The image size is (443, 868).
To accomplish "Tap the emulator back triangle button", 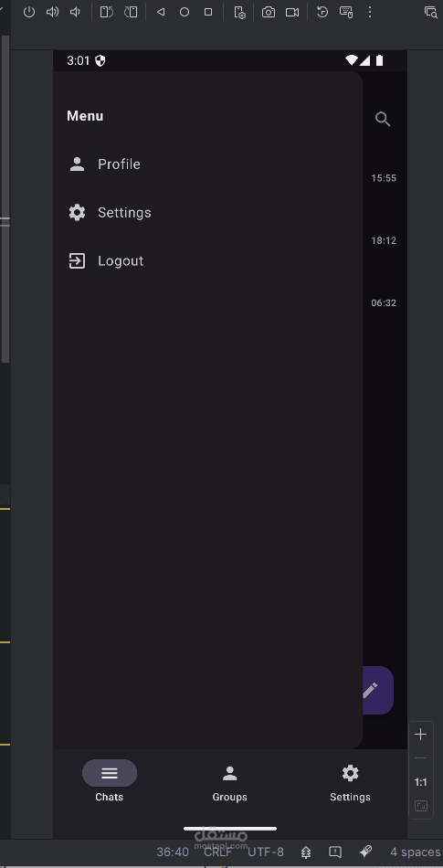I will [161, 12].
